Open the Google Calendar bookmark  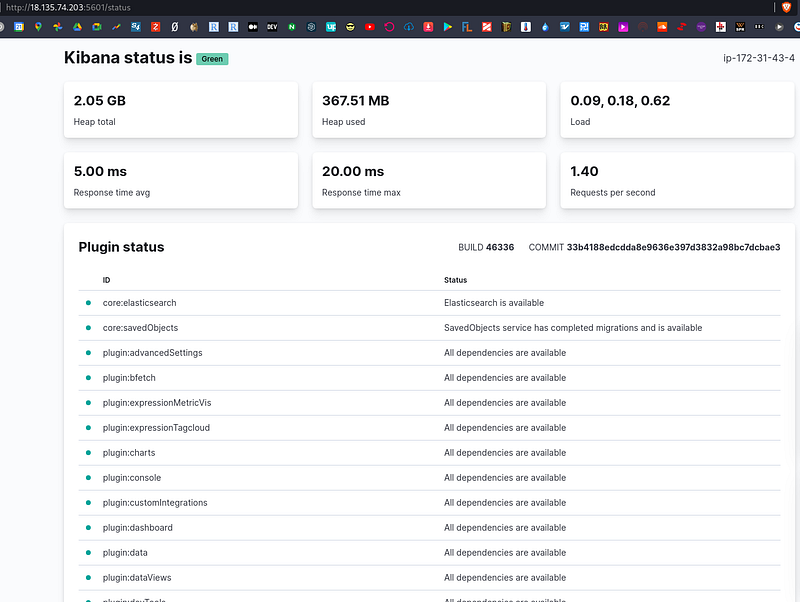pyautogui.click(x=19, y=27)
